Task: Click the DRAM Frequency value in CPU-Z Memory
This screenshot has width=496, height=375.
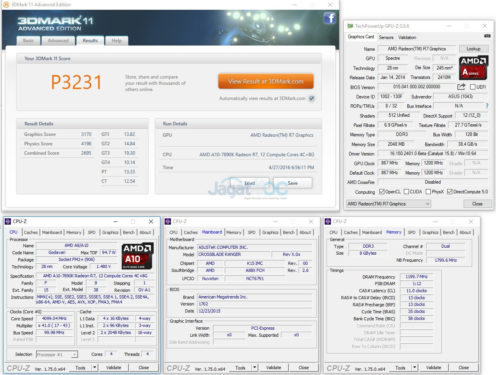Action: click(417, 277)
